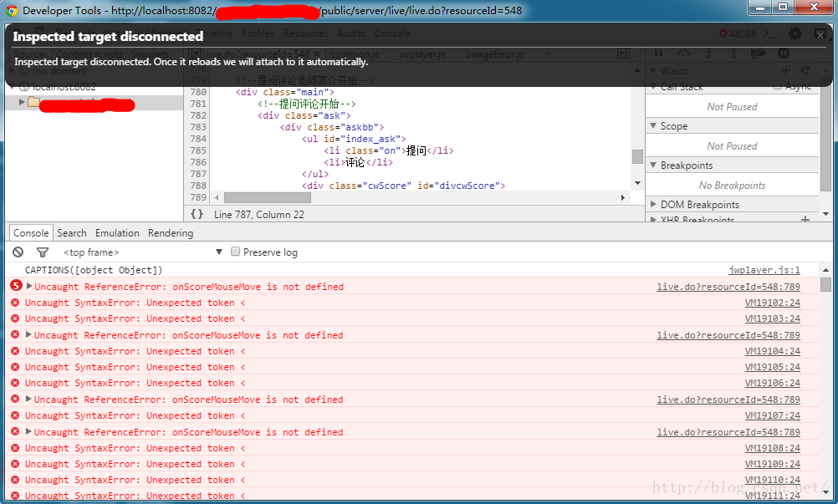Pretty print source with the braces icon
This screenshot has height=504, width=838.
tap(197, 214)
